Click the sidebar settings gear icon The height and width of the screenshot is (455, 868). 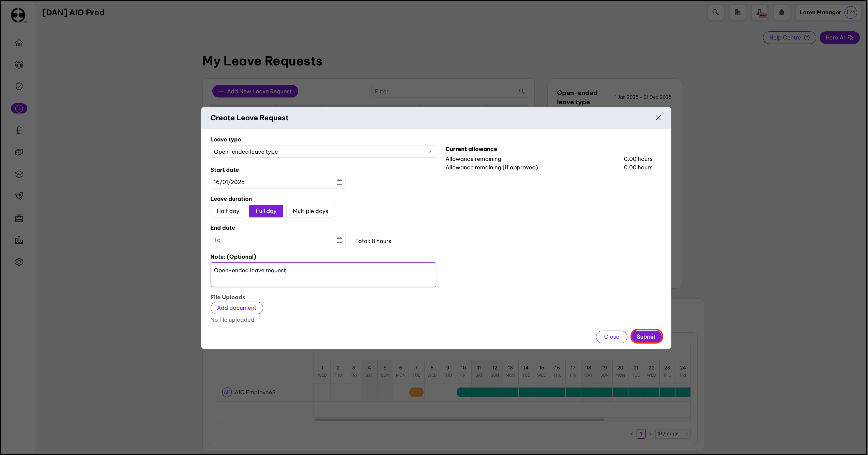19,262
